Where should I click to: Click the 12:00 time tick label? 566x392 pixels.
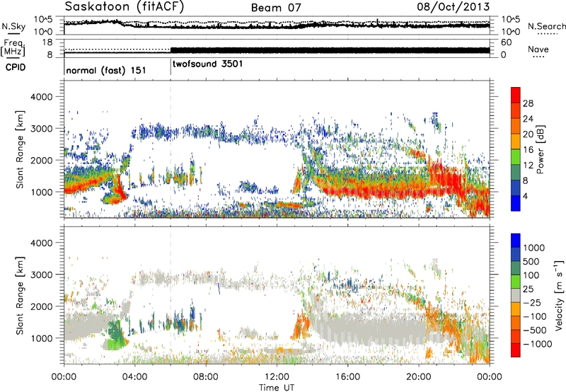(277, 377)
